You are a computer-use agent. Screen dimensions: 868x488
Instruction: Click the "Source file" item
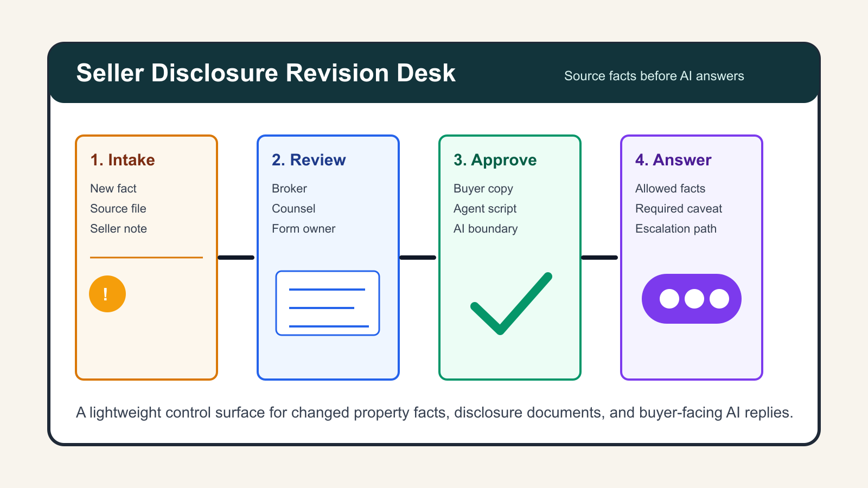click(x=118, y=209)
